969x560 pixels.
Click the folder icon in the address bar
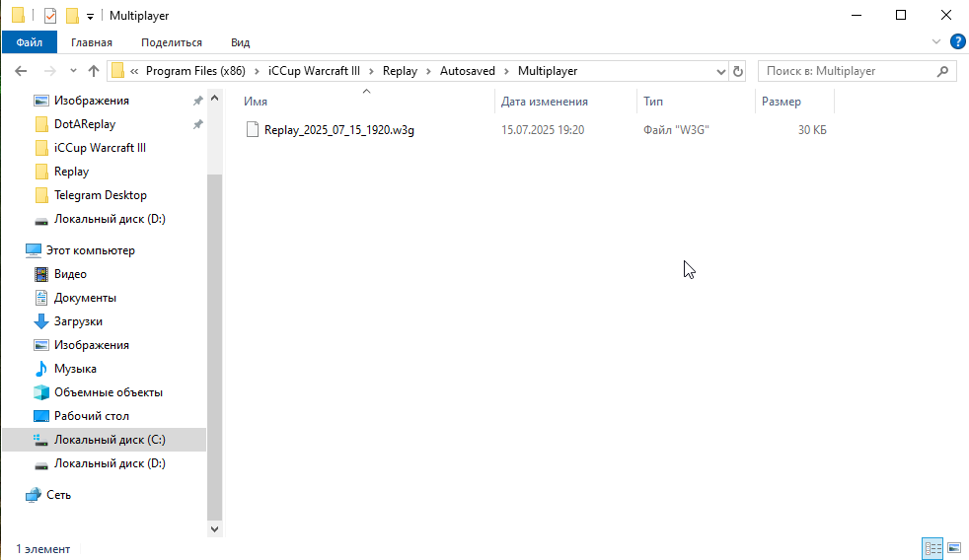tap(118, 71)
